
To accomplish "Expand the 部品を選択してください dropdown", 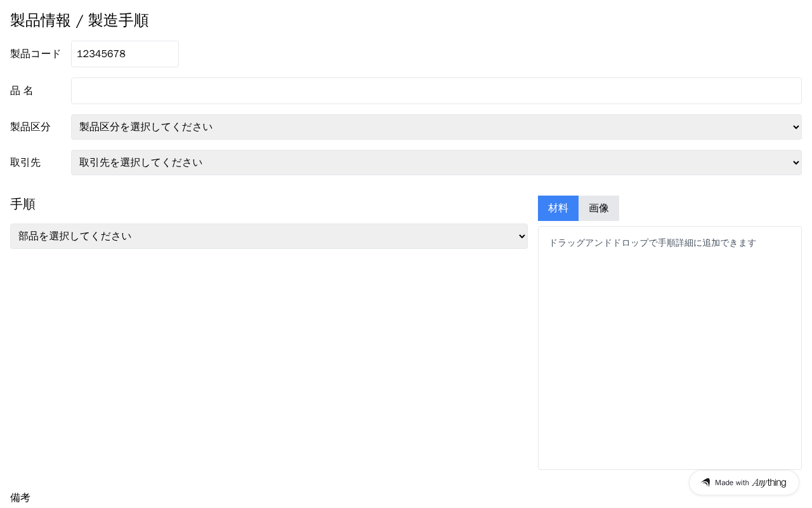I will click(269, 236).
